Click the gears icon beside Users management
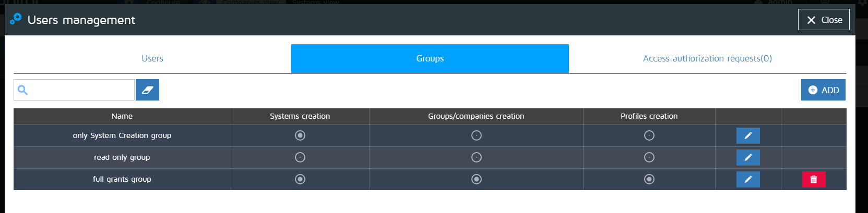The image size is (868, 213). [16, 19]
